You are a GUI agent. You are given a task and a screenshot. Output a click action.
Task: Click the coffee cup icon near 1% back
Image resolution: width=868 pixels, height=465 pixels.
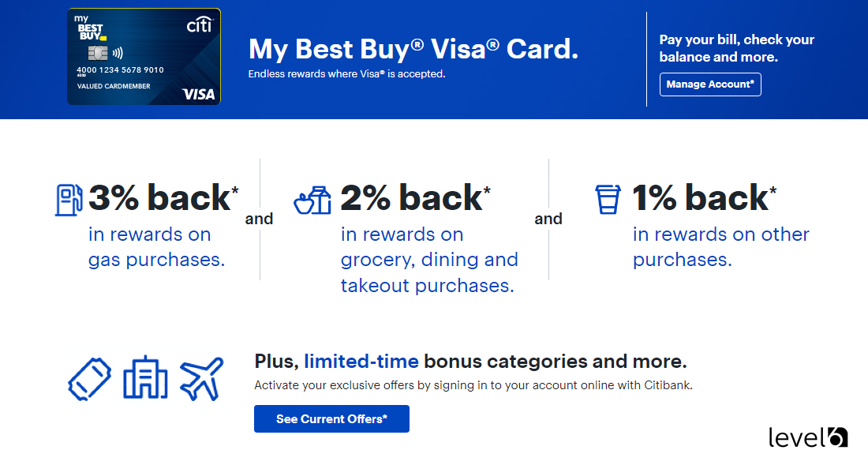click(x=608, y=199)
